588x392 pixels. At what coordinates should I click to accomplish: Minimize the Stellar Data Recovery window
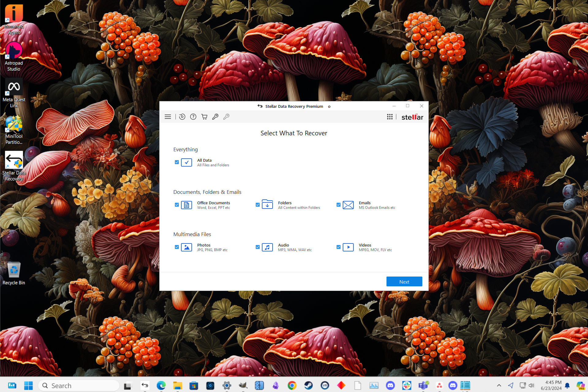coord(394,106)
